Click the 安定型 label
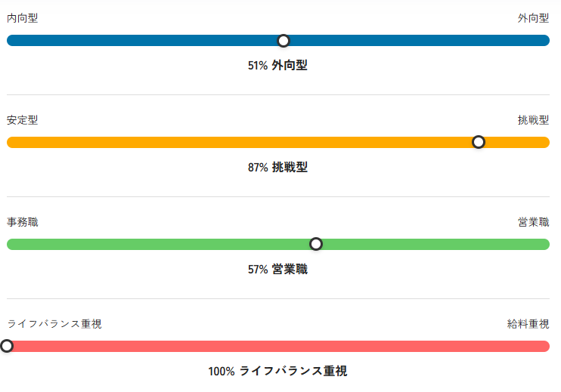Image resolution: width=561 pixels, height=392 pixels. coord(22,120)
